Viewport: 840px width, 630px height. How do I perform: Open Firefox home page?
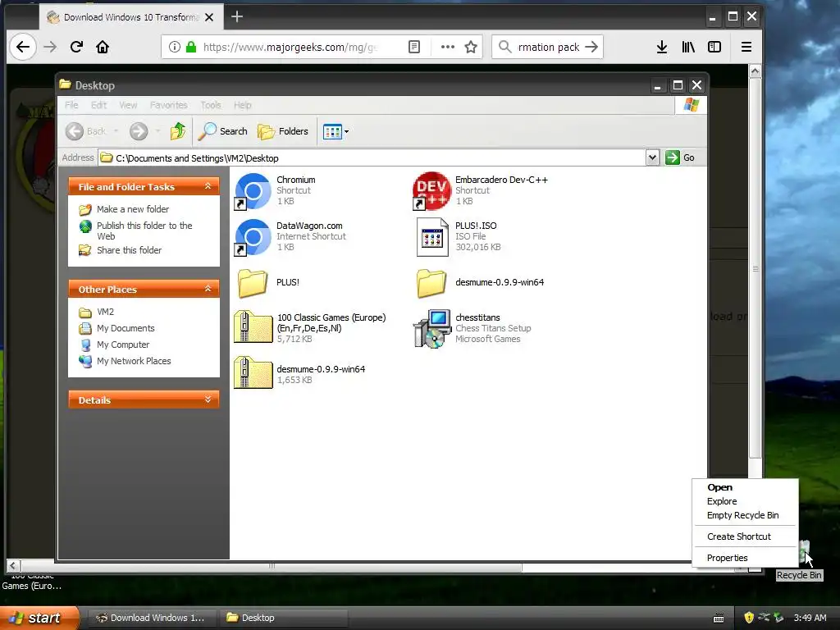tap(103, 47)
